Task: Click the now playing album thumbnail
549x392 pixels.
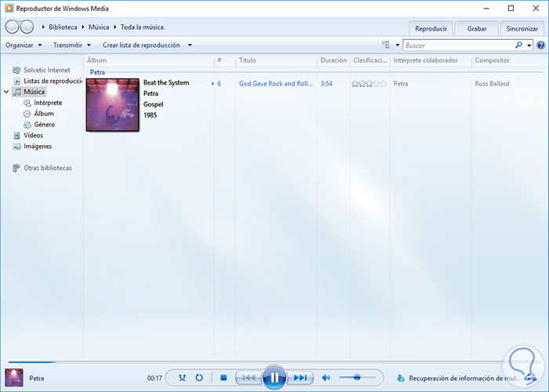Action: [14, 378]
